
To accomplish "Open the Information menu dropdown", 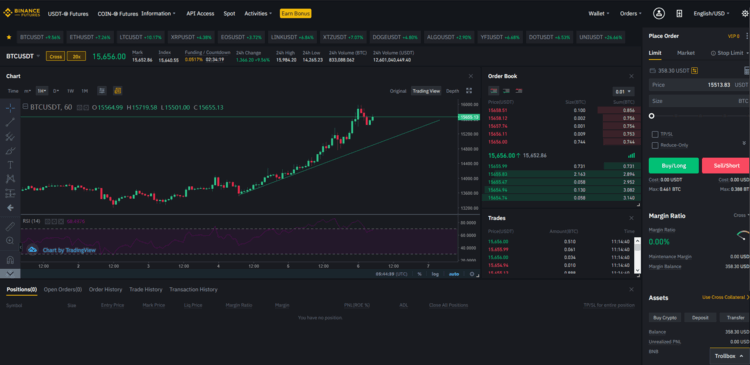I will pyautogui.click(x=158, y=13).
